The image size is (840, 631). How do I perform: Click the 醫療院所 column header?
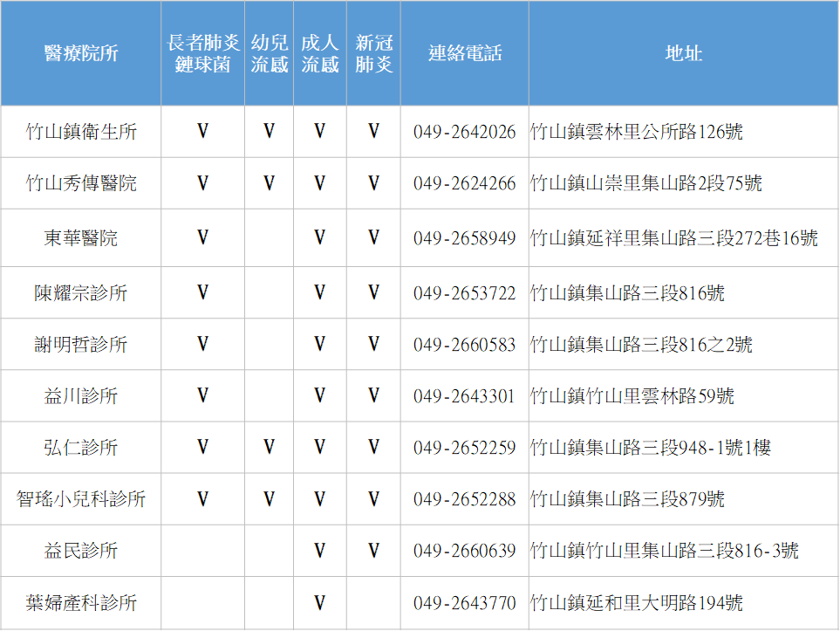81,53
